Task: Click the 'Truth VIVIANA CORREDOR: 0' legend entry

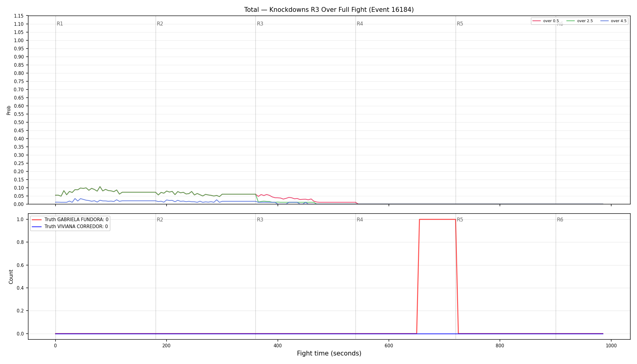Action: pos(70,227)
